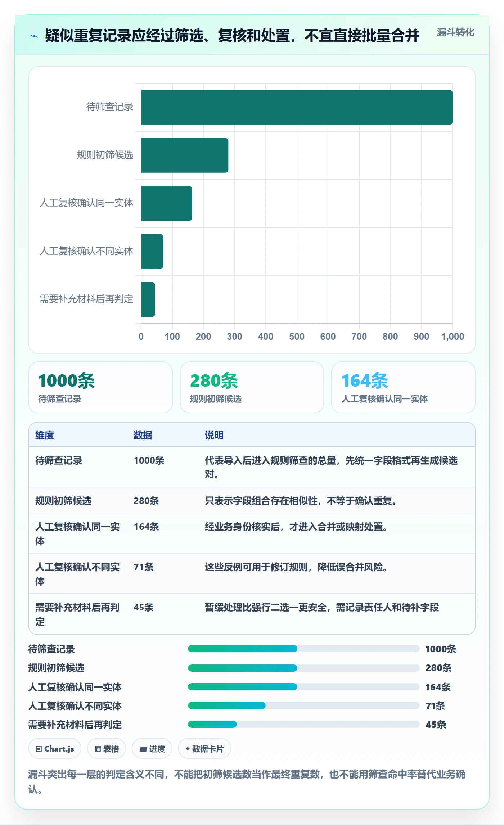Click the 45条 value beside the progress list
Screen dimensions: 504x825
tap(436, 725)
